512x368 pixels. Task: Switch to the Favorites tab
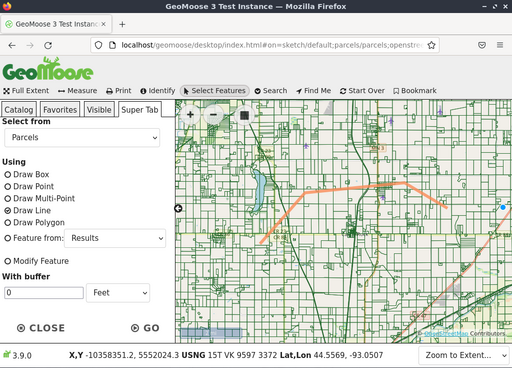[60, 110]
